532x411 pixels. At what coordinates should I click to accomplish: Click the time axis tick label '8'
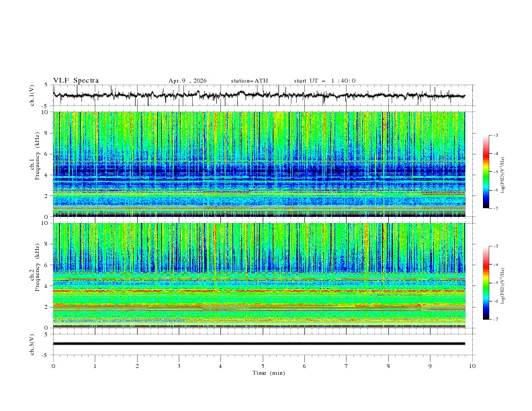coord(388,366)
